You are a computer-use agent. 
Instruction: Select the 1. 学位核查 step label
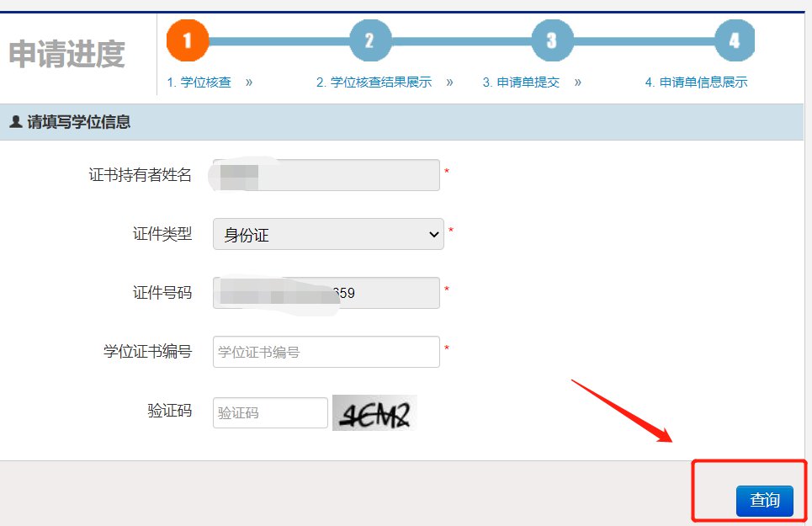point(199,82)
